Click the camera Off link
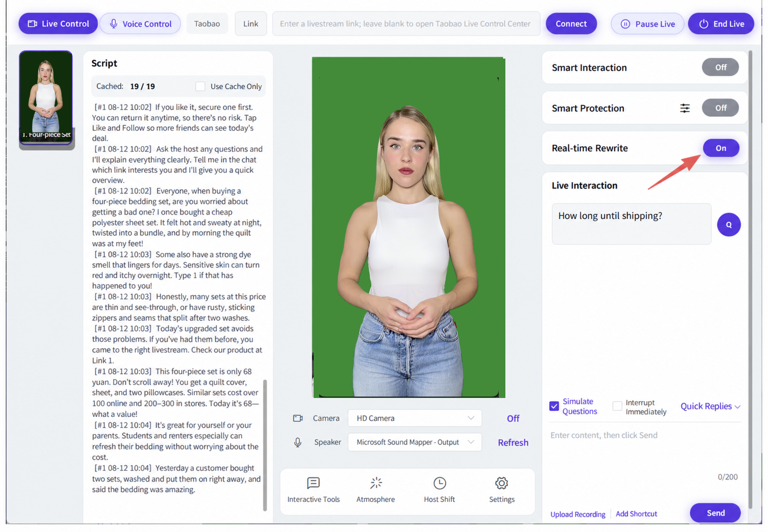Image resolution: width=768 pixels, height=532 pixels. 513,418
